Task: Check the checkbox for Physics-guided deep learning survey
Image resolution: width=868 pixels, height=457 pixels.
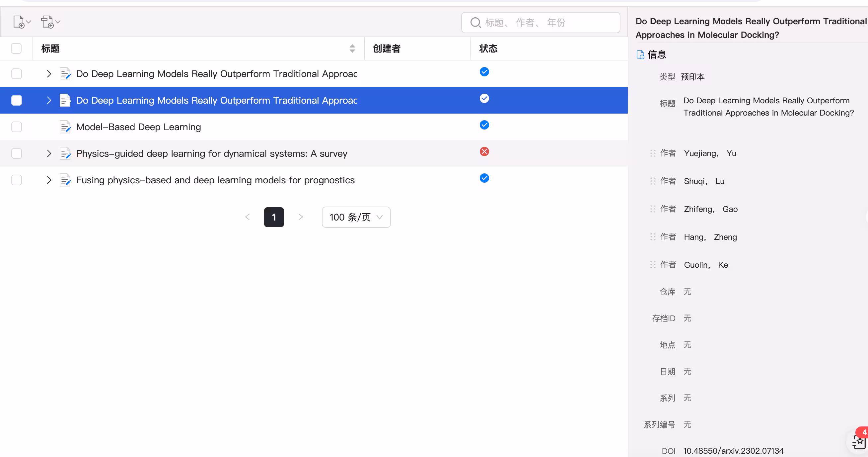Action: pos(16,153)
